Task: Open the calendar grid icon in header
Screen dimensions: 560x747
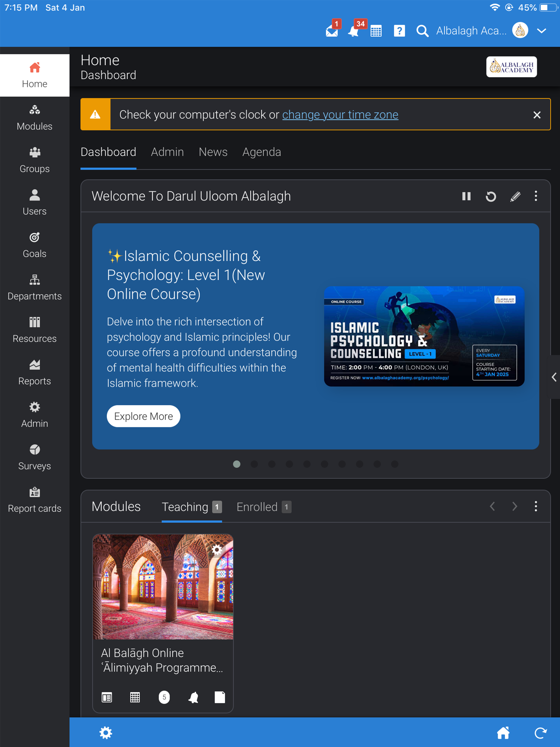Action: click(376, 31)
